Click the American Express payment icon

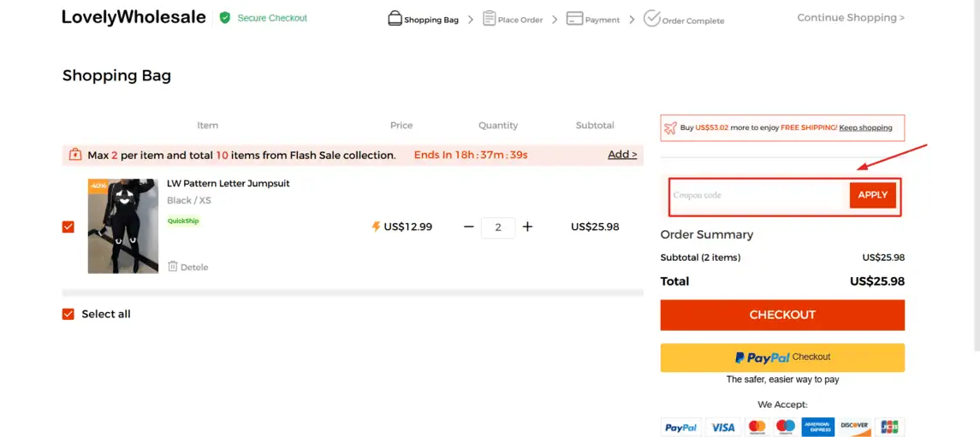[x=817, y=428]
